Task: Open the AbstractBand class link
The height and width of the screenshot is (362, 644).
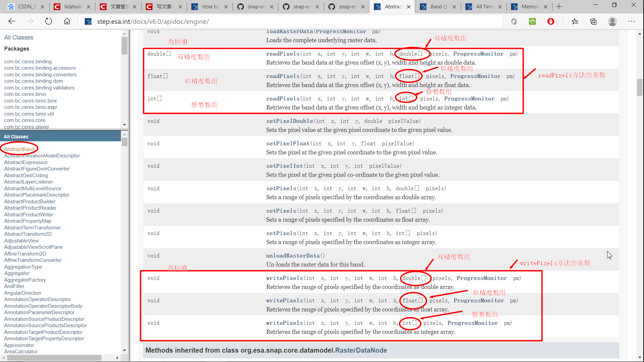Action: tap(19, 149)
